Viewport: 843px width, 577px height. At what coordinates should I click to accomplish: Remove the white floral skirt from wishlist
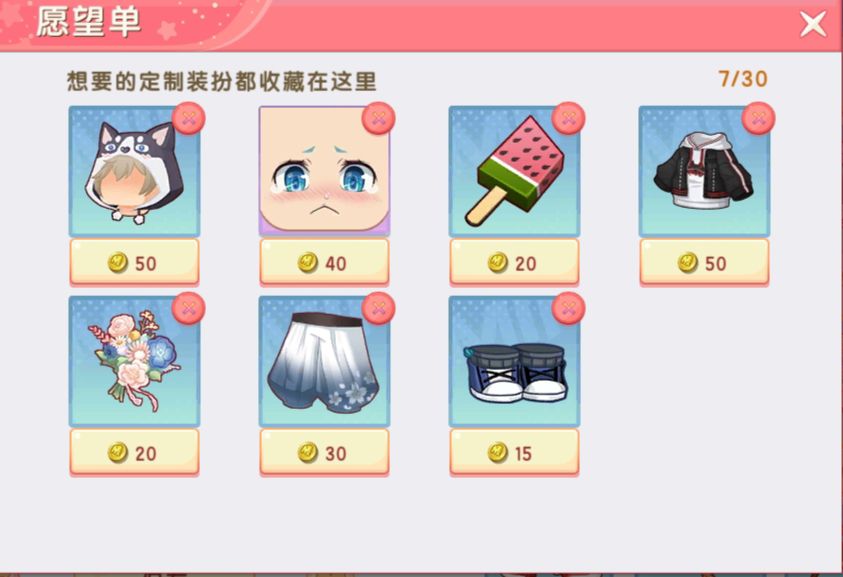(x=378, y=309)
